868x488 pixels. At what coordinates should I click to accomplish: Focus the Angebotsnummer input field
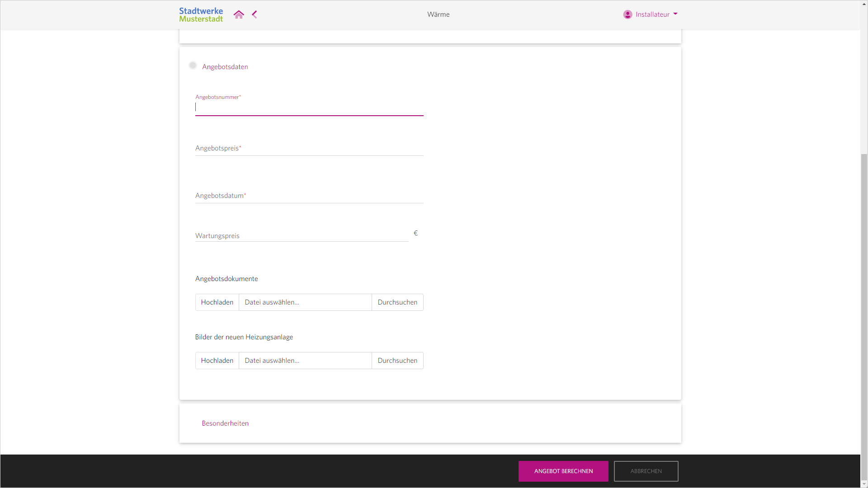tap(309, 108)
